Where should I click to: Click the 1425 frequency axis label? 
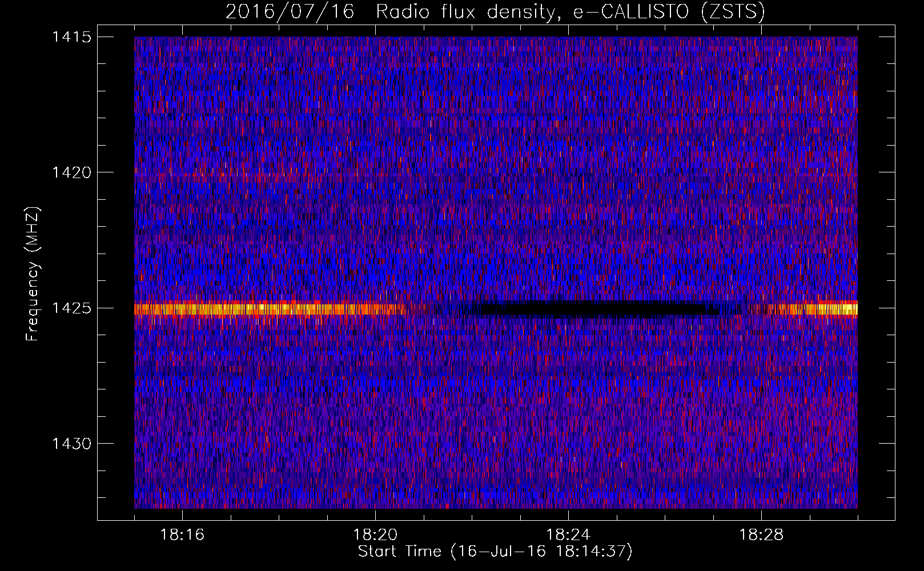72,308
